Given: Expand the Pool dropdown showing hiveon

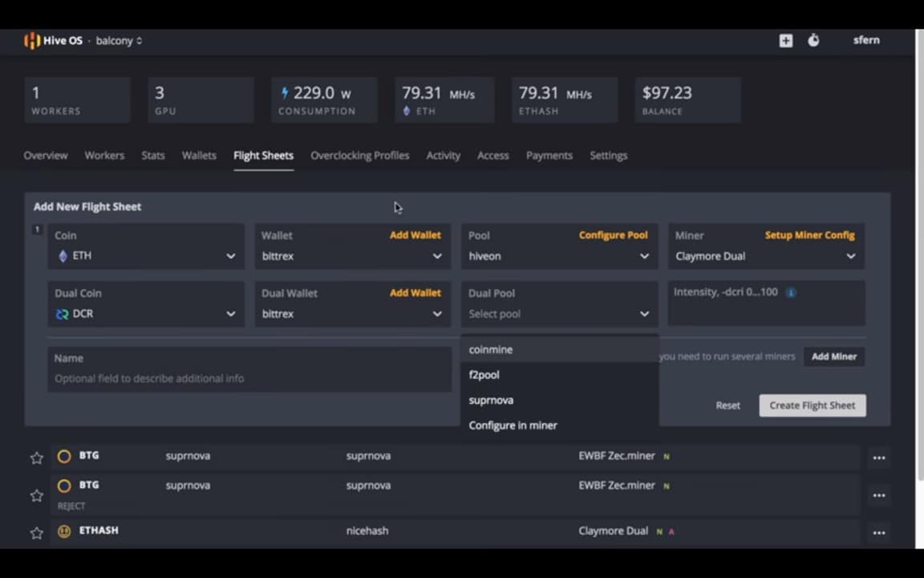Looking at the screenshot, I should (559, 256).
